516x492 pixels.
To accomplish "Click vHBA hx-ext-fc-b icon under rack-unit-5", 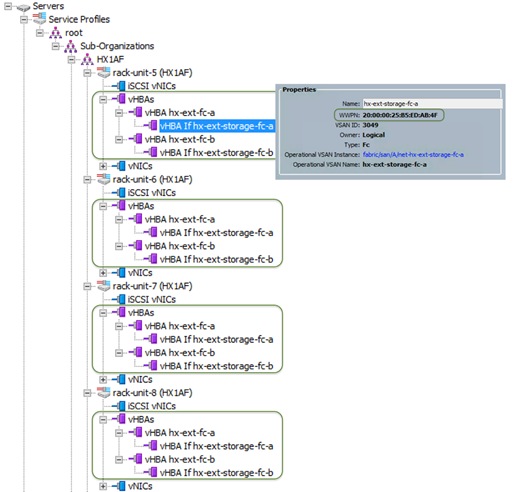I will (x=136, y=139).
